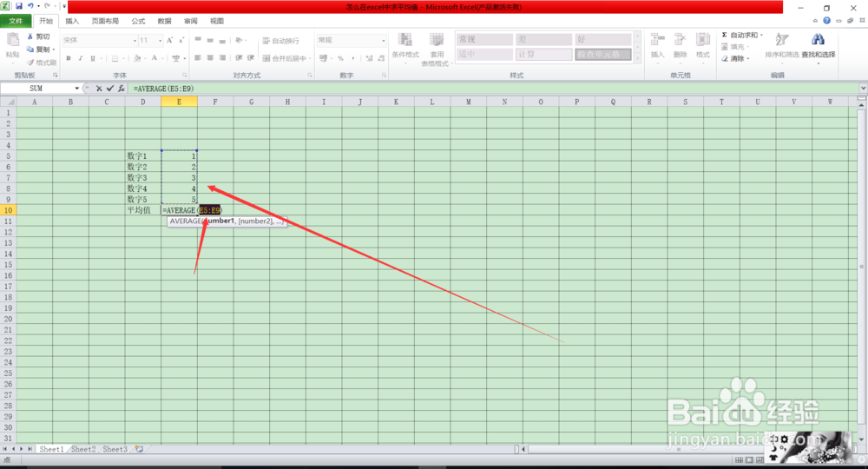Increase font size with the larger A
The width and height of the screenshot is (868, 469).
tap(169, 40)
